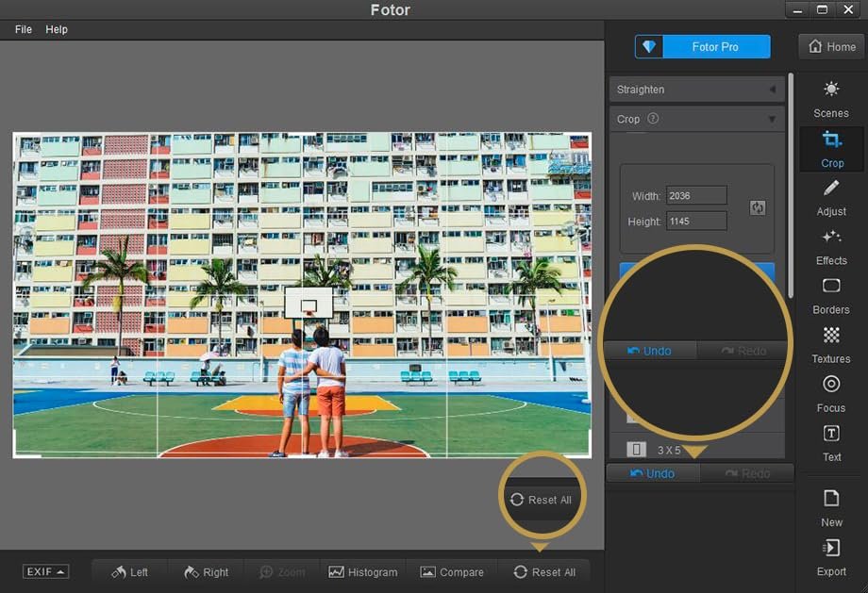The image size is (868, 593).
Task: Click the Width input field
Action: click(x=696, y=195)
